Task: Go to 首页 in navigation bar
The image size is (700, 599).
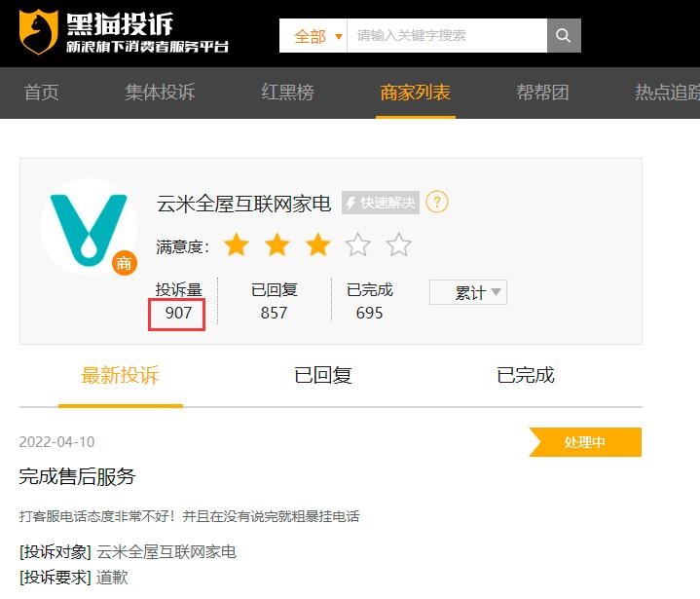Action: tap(41, 93)
